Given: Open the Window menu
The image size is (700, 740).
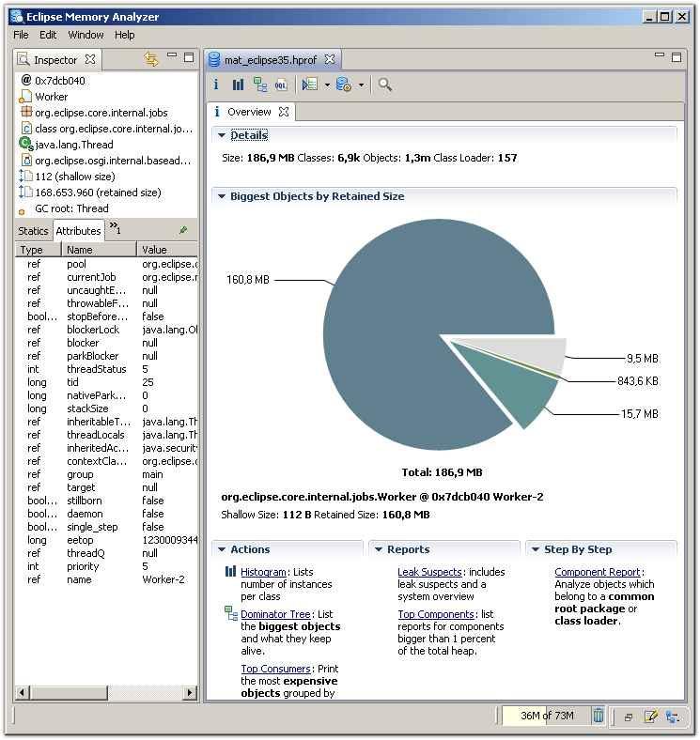Looking at the screenshot, I should [x=86, y=35].
